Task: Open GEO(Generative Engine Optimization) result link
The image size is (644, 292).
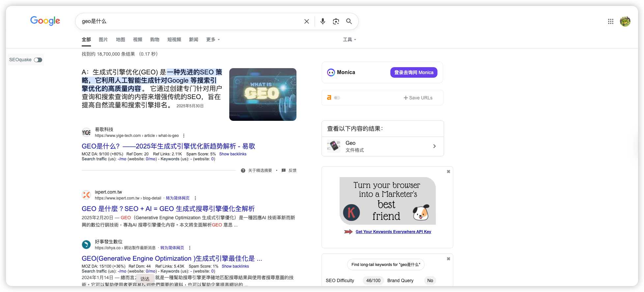Action: pyautogui.click(x=172, y=258)
